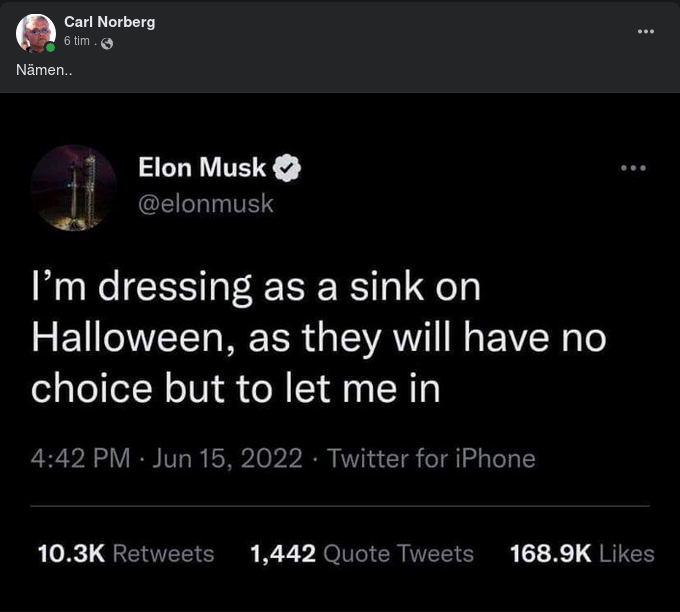Click the 4:42 PM tweet time
The image size is (680, 612).
81,459
